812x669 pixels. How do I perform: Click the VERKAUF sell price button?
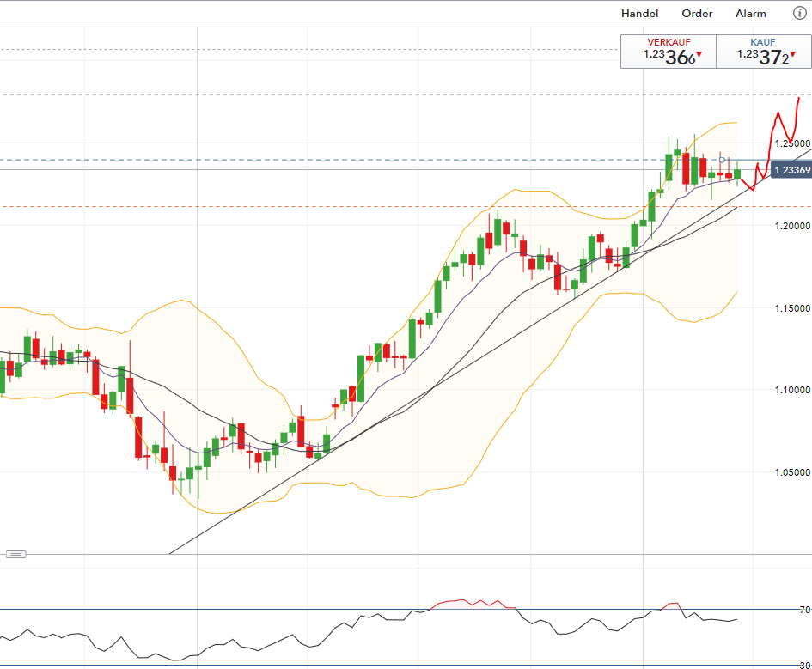[x=669, y=52]
